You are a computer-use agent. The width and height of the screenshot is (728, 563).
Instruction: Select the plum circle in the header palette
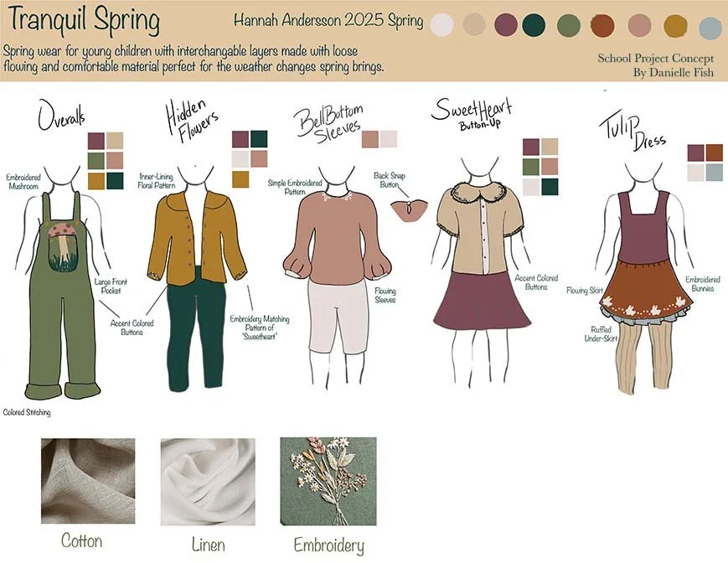tap(506, 24)
